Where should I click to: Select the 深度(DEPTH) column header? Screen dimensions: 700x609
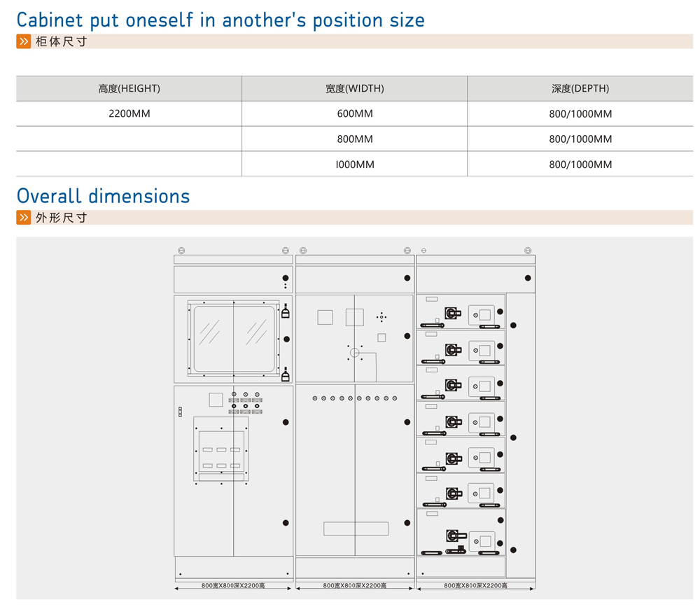click(x=580, y=89)
